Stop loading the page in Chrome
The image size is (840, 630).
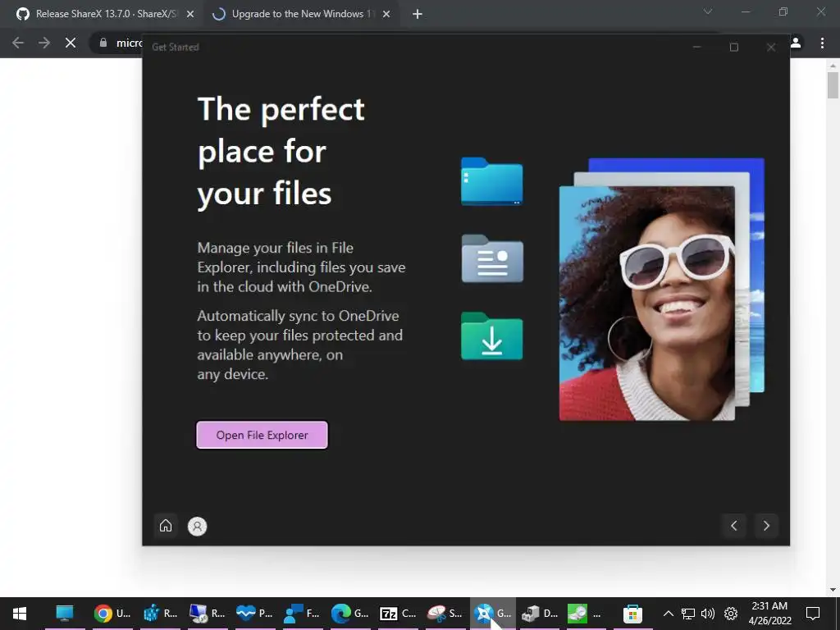tap(71, 43)
